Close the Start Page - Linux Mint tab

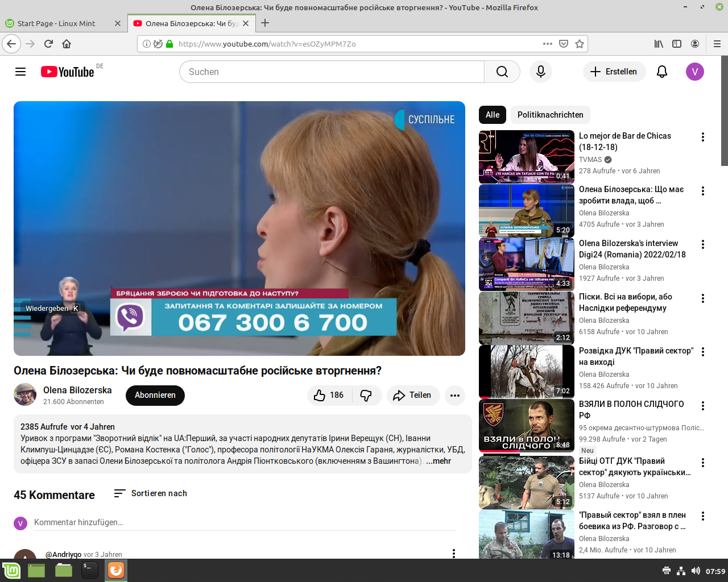point(118,23)
